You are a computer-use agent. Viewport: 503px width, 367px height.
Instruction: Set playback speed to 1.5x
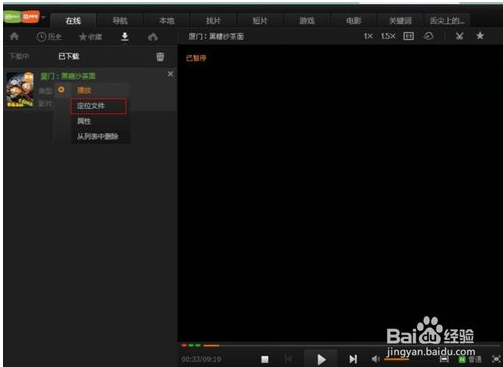[388, 36]
